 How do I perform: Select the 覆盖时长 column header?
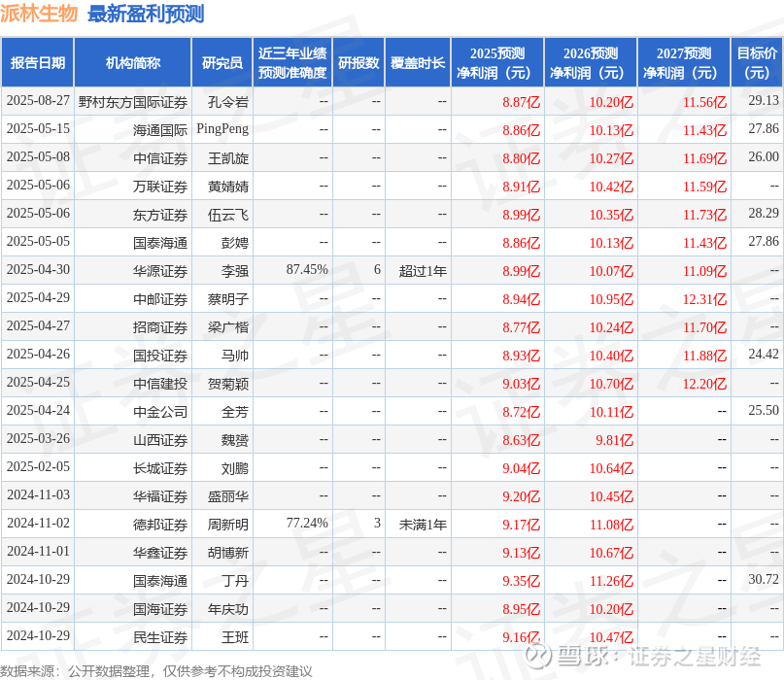[418, 62]
